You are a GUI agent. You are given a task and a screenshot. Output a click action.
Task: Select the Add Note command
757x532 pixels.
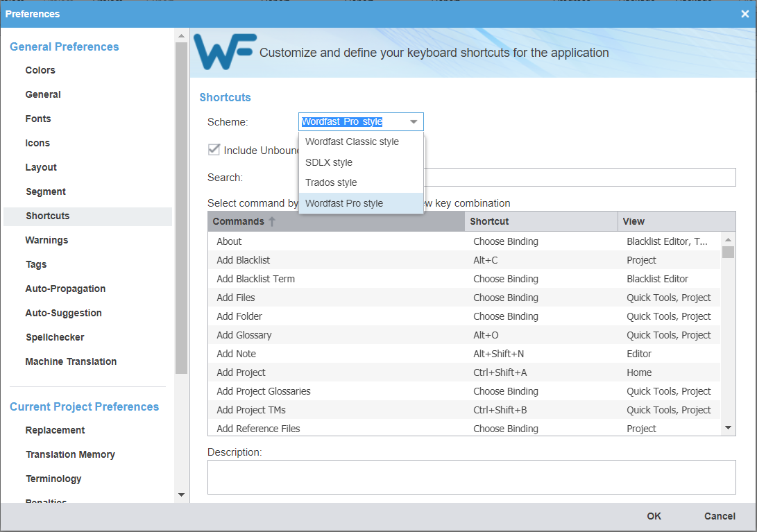[x=464, y=354]
